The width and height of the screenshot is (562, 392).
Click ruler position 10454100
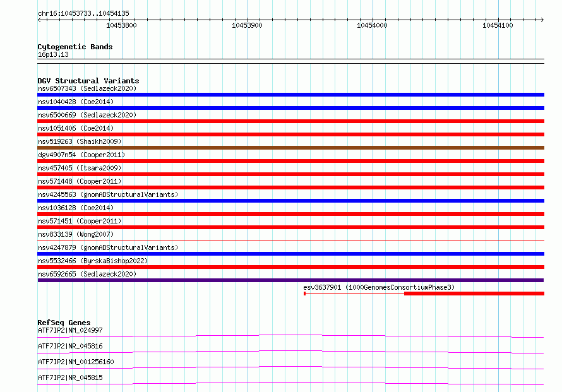pos(498,25)
